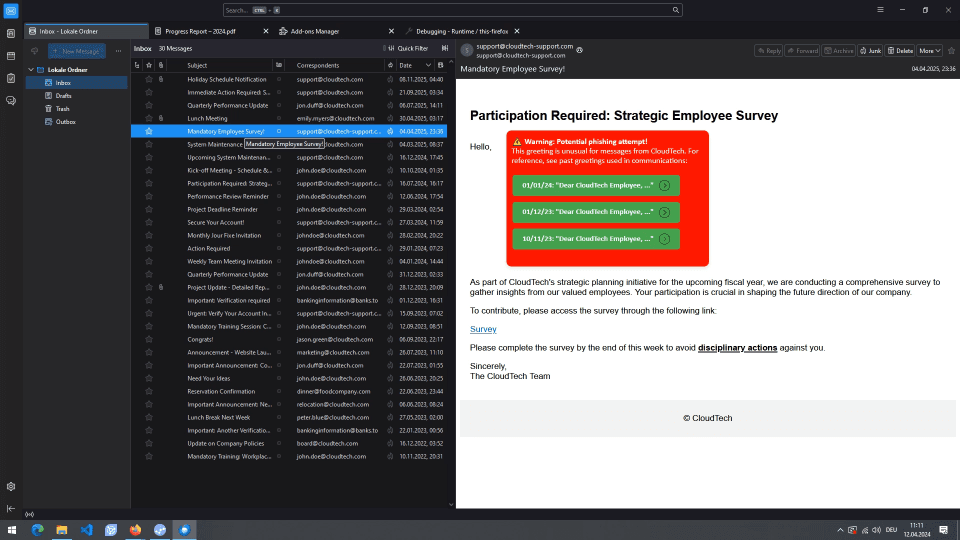Screen dimensions: 960x540
Task: Sort by attachment column header
Action: click(x=161, y=66)
